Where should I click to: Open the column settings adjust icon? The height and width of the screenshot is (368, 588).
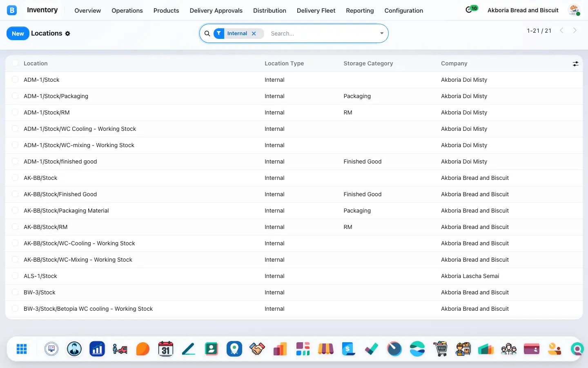[x=575, y=64]
